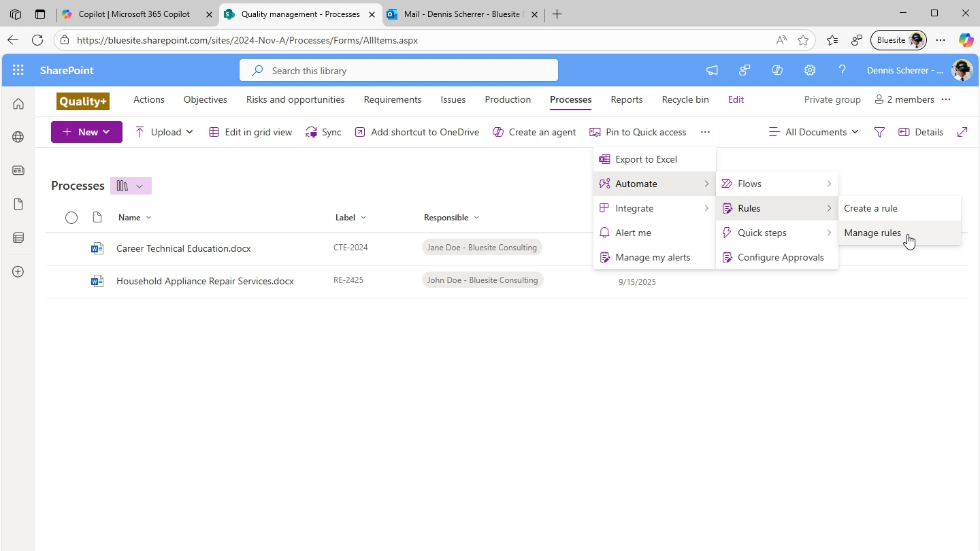The image size is (980, 551).
Task: Open My files page icon in left rail
Action: [x=18, y=204]
